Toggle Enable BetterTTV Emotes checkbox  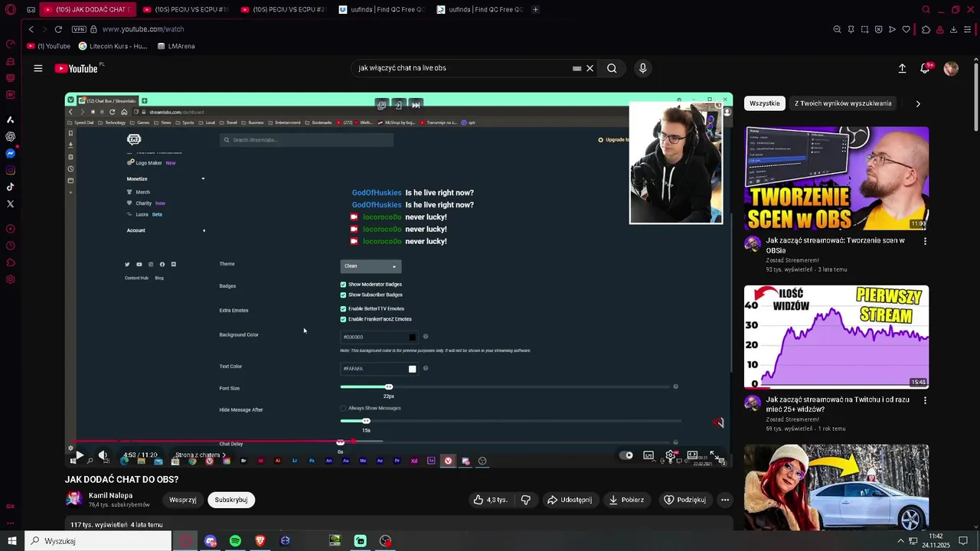[343, 309]
